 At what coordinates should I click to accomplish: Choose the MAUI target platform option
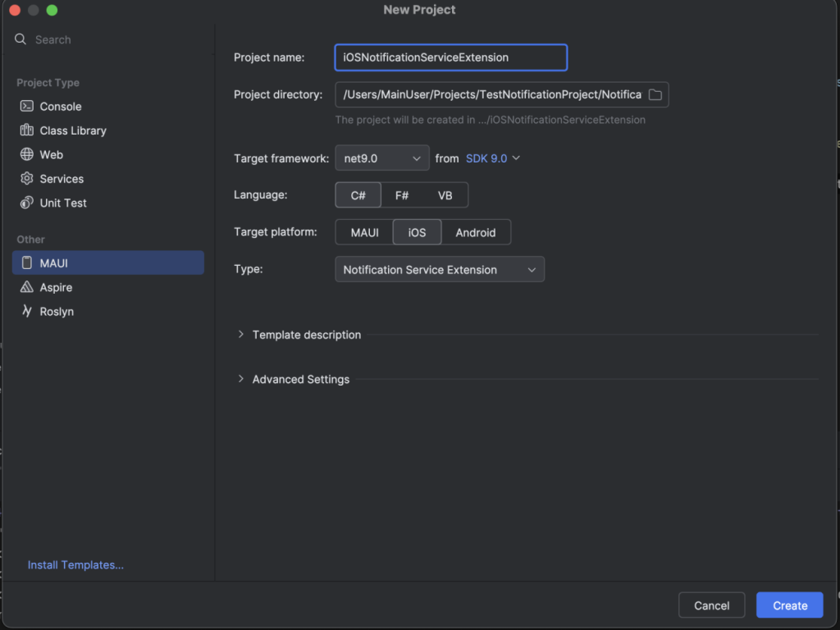click(x=364, y=232)
